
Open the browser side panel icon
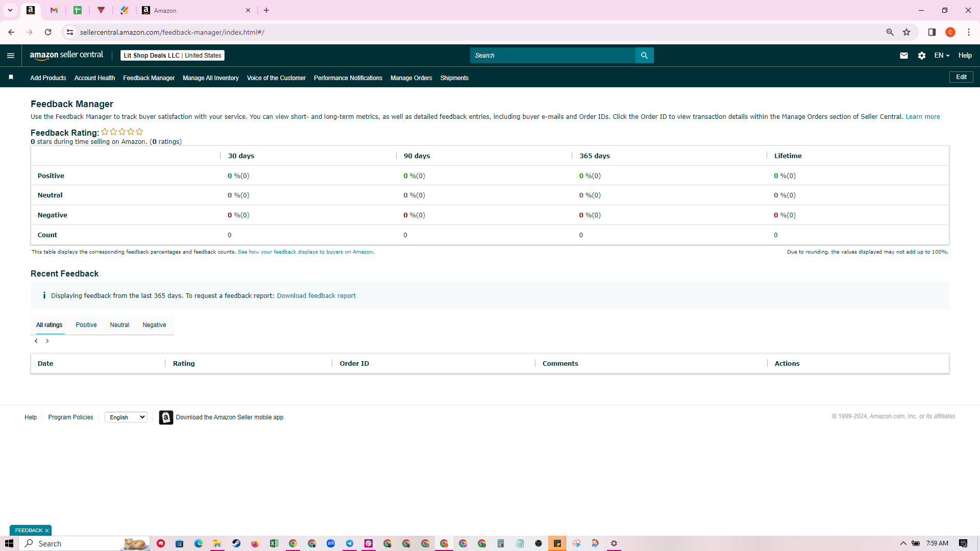click(932, 32)
